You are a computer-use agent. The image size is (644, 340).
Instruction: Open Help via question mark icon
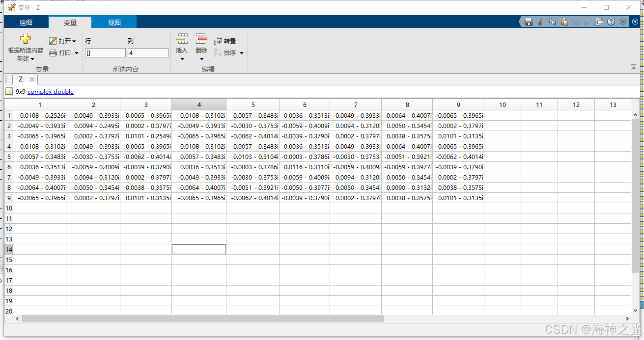tap(611, 22)
